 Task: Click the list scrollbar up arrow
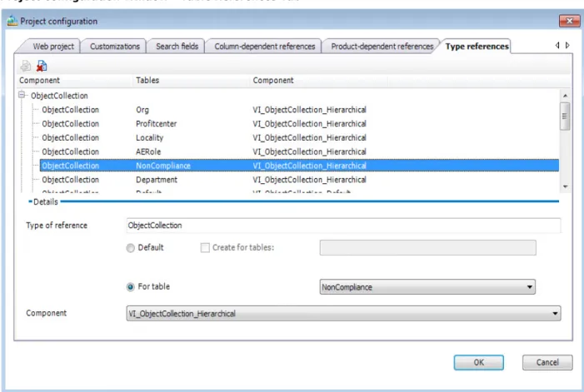(565, 96)
